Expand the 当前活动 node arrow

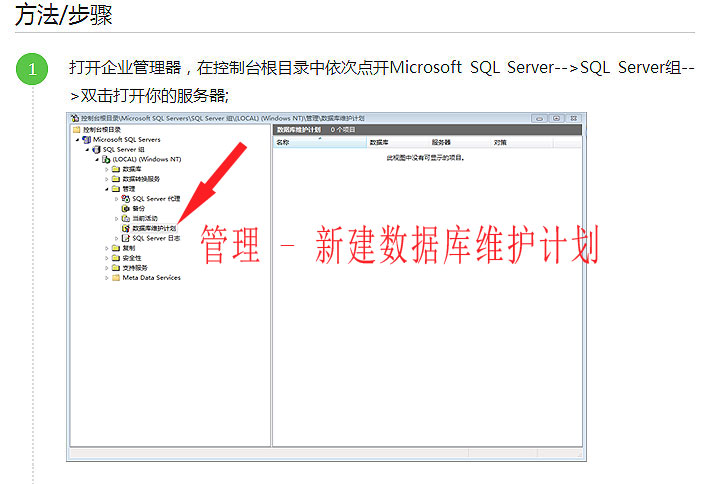pyautogui.click(x=117, y=219)
